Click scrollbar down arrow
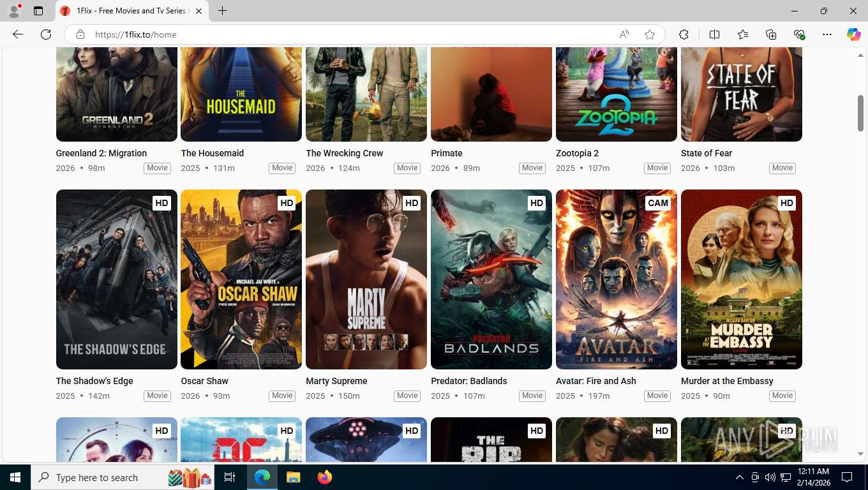 tap(860, 454)
